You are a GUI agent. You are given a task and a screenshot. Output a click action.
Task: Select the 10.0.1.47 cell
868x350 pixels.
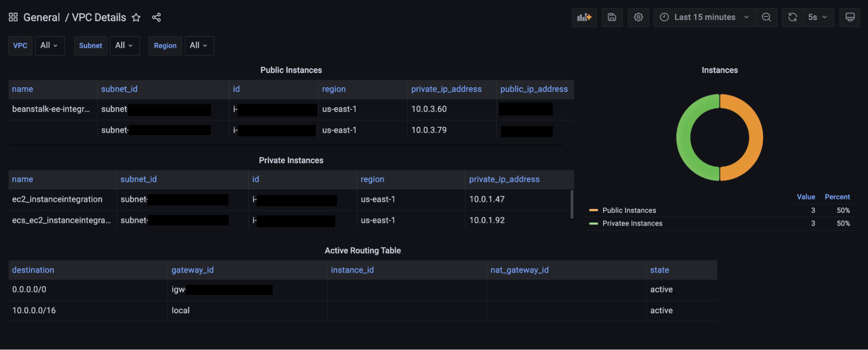pyautogui.click(x=518, y=199)
